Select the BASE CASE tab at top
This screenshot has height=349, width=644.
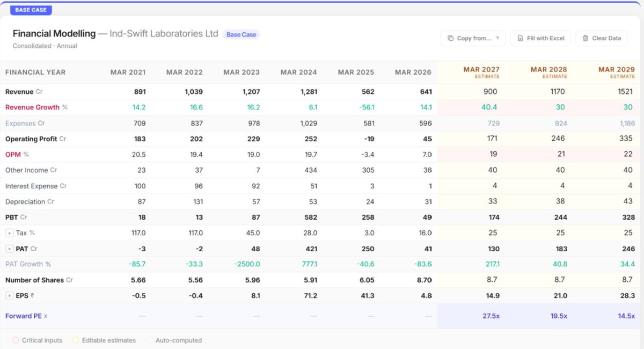coord(31,10)
